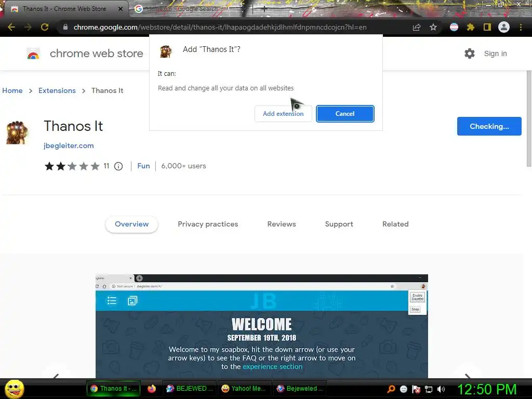Open Firefox from the taskbar

click(151, 389)
